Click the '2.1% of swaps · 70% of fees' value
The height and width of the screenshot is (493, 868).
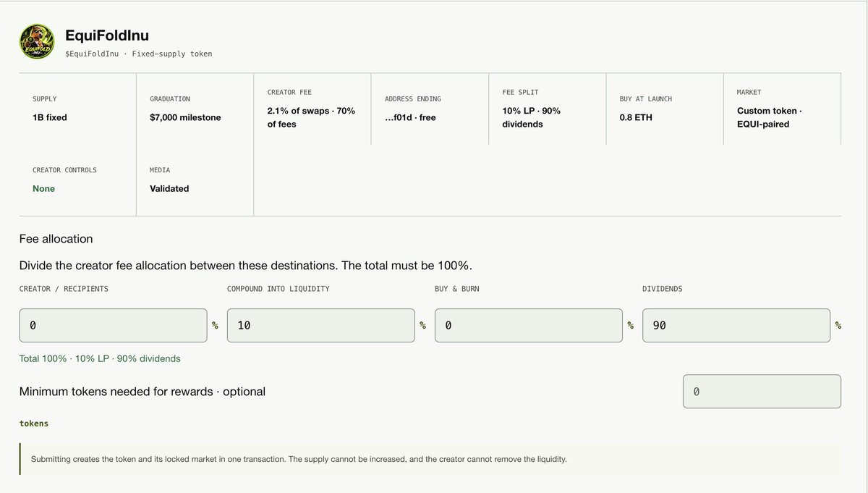(311, 117)
